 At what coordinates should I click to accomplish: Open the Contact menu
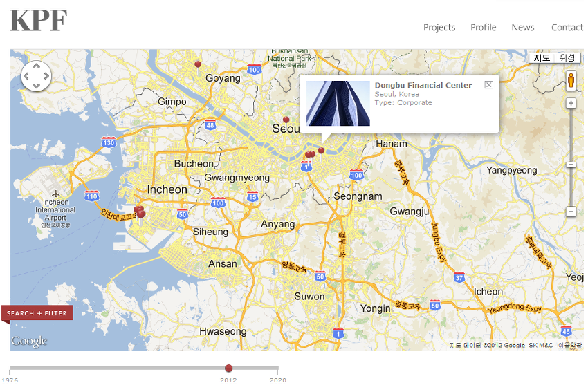click(x=567, y=28)
